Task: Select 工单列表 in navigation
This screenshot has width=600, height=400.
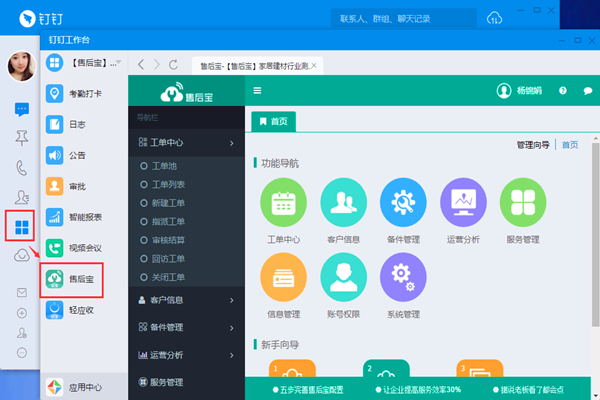Action: (168, 184)
